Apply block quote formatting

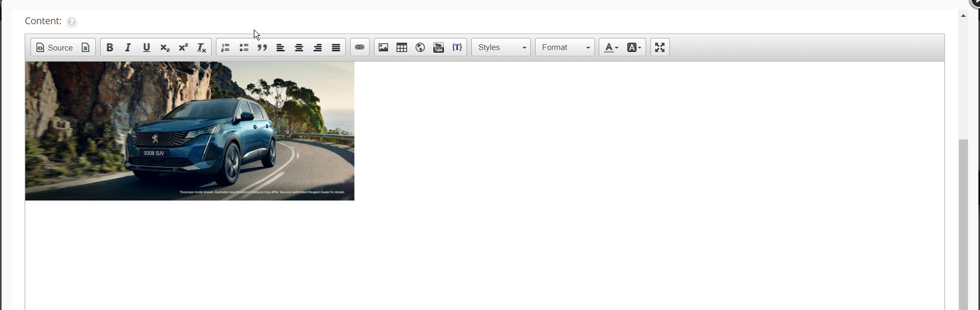pos(262,47)
